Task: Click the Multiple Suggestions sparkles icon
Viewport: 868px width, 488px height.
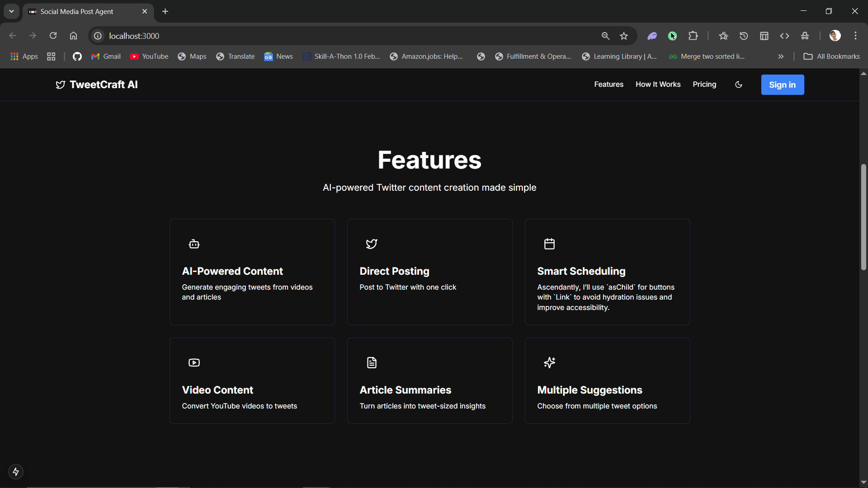Action: click(549, 363)
